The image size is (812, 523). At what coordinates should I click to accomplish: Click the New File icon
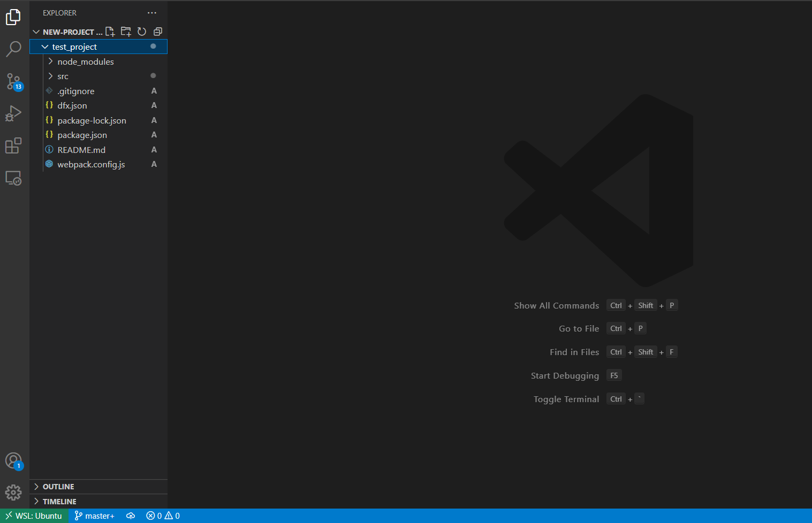pyautogui.click(x=110, y=32)
